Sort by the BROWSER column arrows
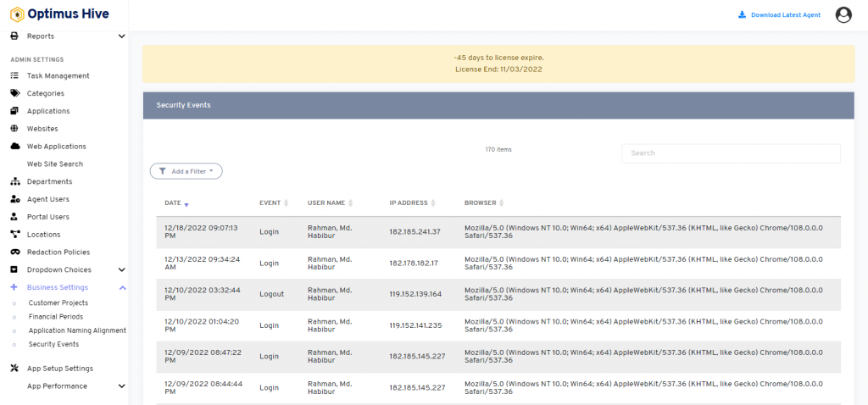Screen dimensions: 868x405 click(502, 203)
